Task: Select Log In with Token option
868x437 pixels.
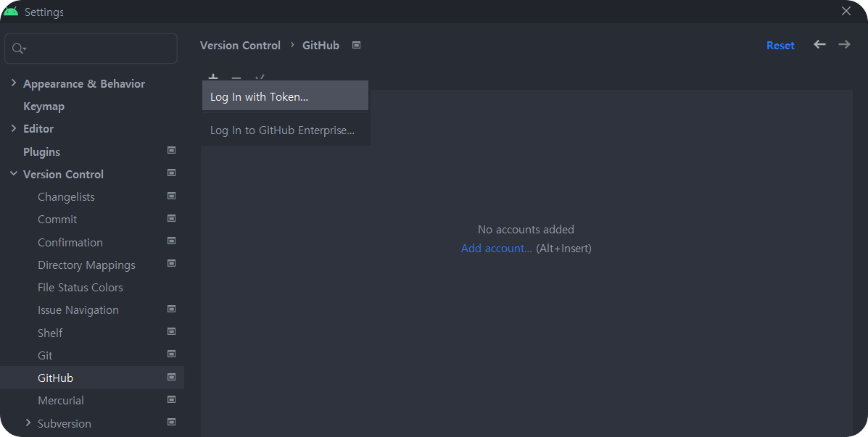Action: 285,96
